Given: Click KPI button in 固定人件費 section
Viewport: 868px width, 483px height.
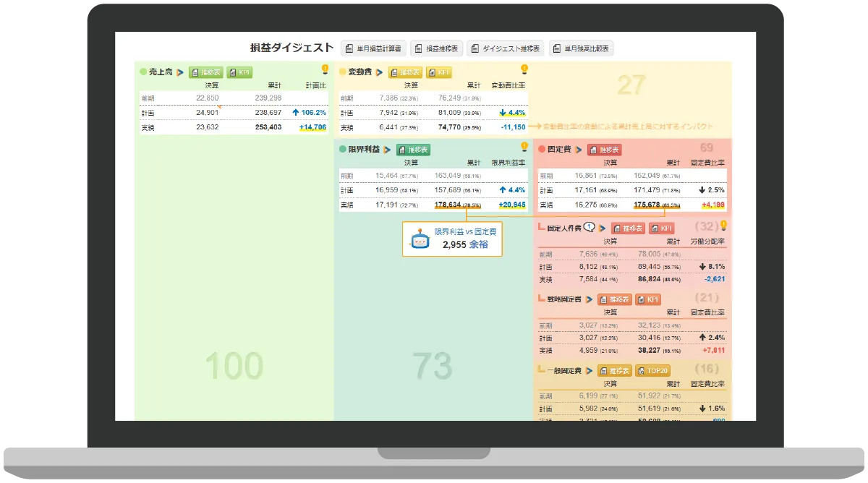Looking at the screenshot, I should tap(661, 228).
